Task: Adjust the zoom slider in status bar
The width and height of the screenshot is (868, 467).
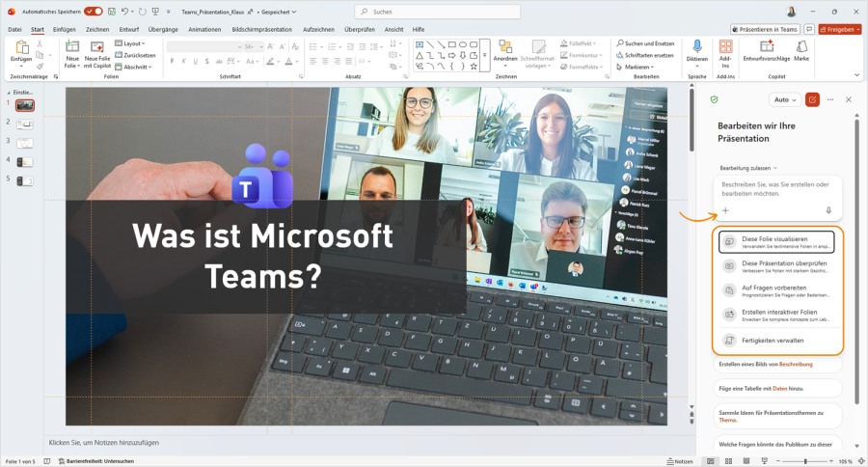Action: pos(805,461)
